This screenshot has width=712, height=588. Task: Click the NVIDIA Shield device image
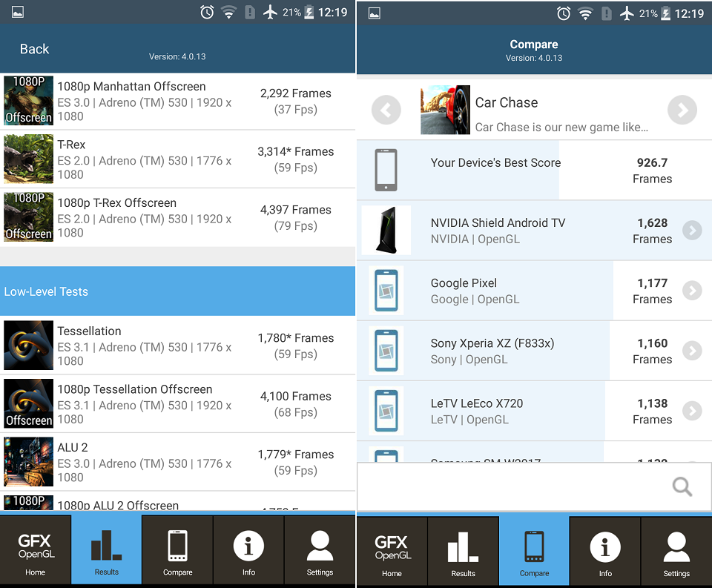click(386, 230)
